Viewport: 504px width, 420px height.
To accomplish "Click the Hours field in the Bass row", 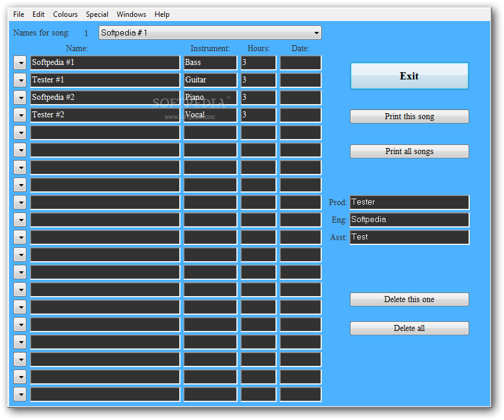I will tap(259, 63).
